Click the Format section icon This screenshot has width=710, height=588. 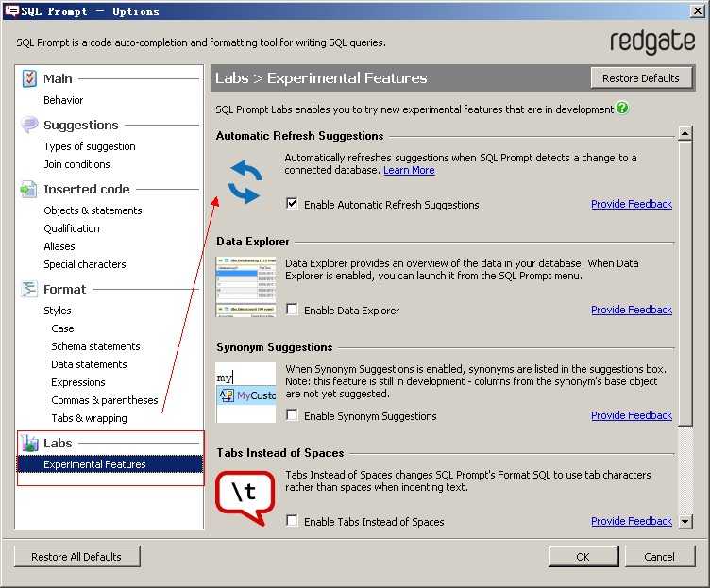coord(29,289)
